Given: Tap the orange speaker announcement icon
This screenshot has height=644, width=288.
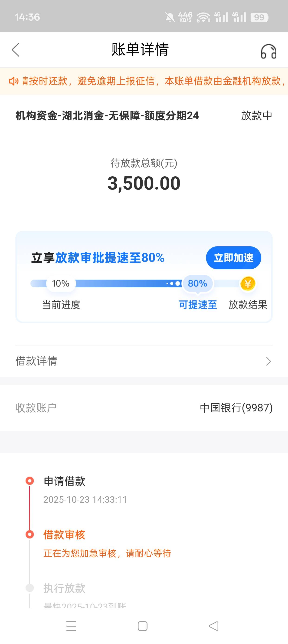Looking at the screenshot, I should [x=13, y=81].
